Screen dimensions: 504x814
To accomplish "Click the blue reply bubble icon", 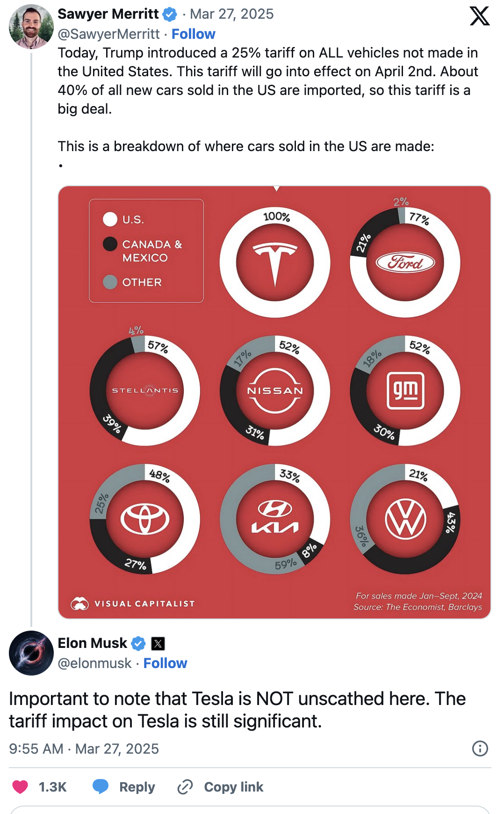I will click(101, 786).
